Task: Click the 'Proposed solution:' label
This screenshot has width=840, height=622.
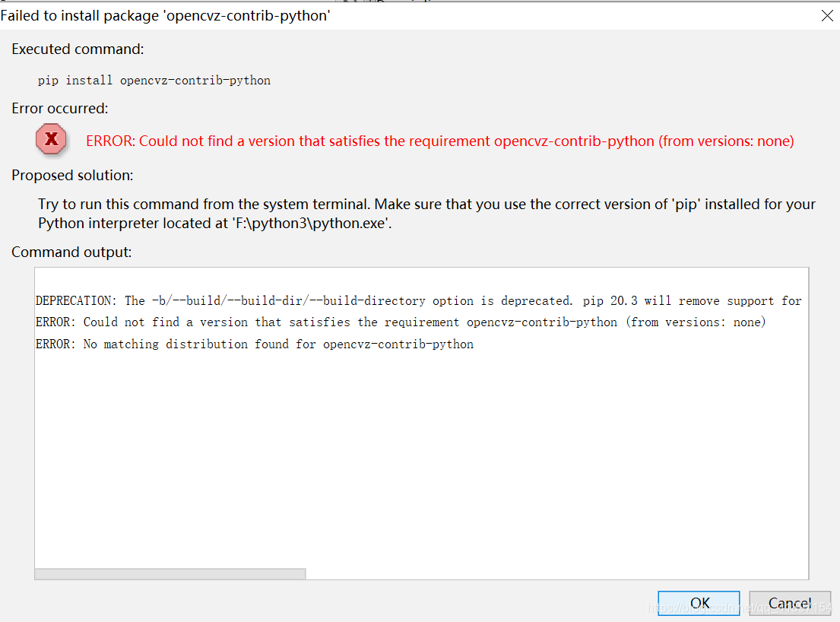Action: (x=72, y=175)
